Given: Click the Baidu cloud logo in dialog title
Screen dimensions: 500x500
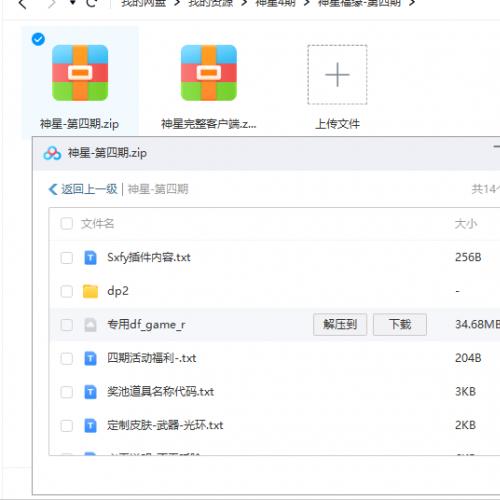Looking at the screenshot, I should (x=52, y=153).
